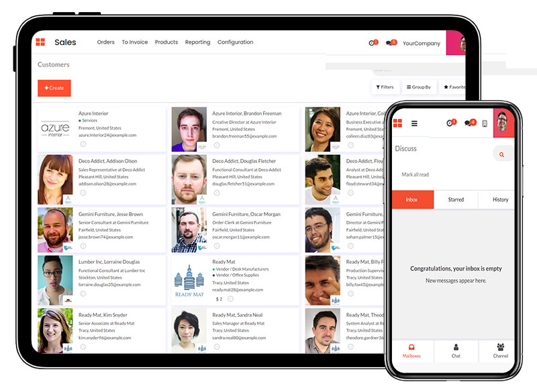Open the To Invoice menu
537x392 pixels.
pos(135,42)
